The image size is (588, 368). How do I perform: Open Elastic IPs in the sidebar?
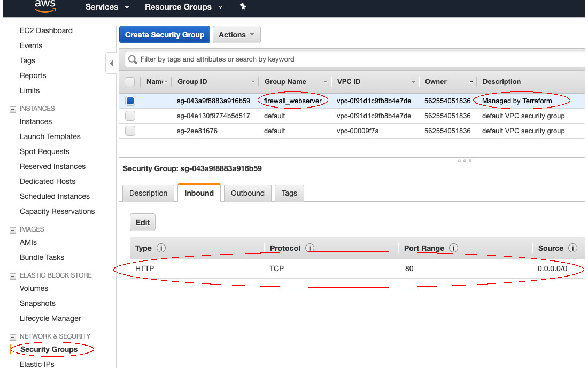pyautogui.click(x=37, y=364)
